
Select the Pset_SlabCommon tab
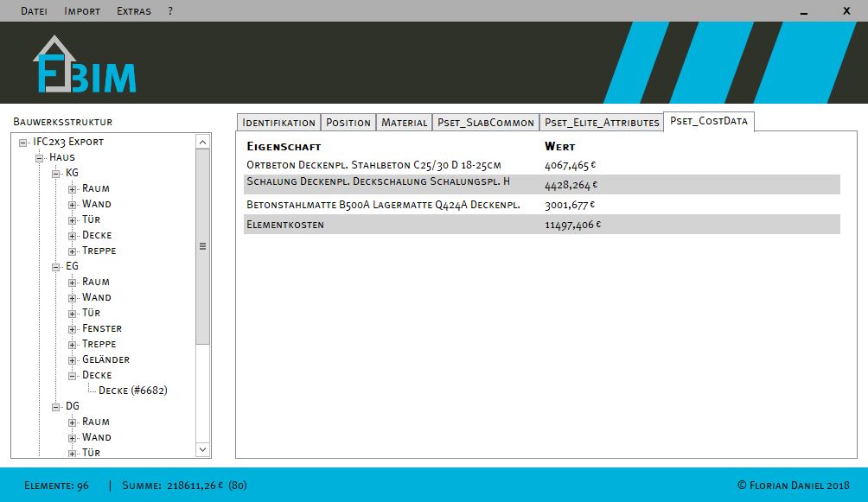[x=485, y=123]
